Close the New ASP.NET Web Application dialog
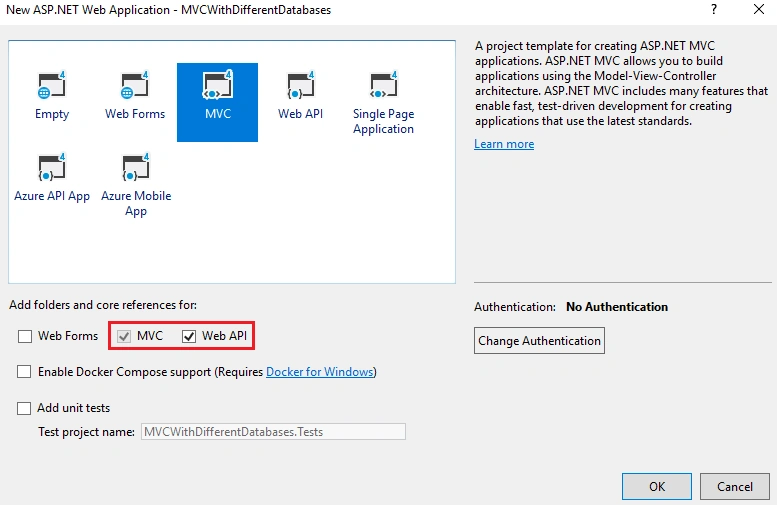Viewport: 777px width, 505px height. 759,9
